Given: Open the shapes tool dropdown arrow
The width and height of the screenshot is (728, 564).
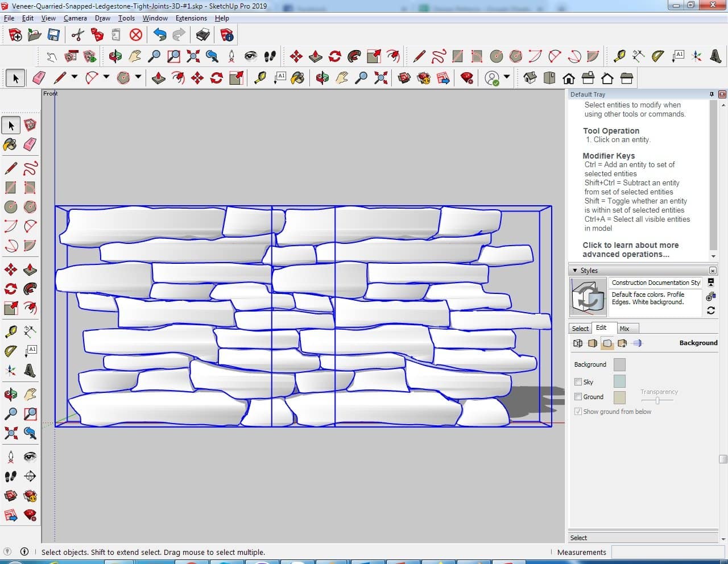Looking at the screenshot, I should point(138,77).
